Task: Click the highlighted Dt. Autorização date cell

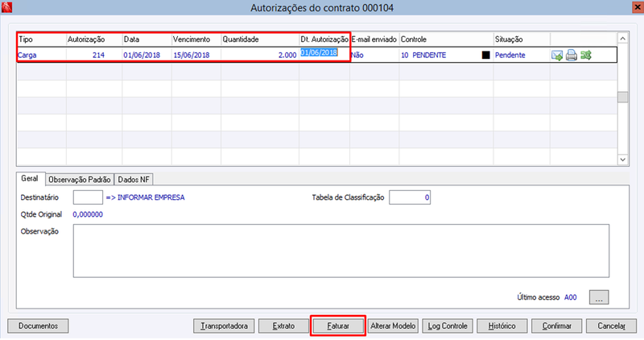Action: [x=324, y=55]
